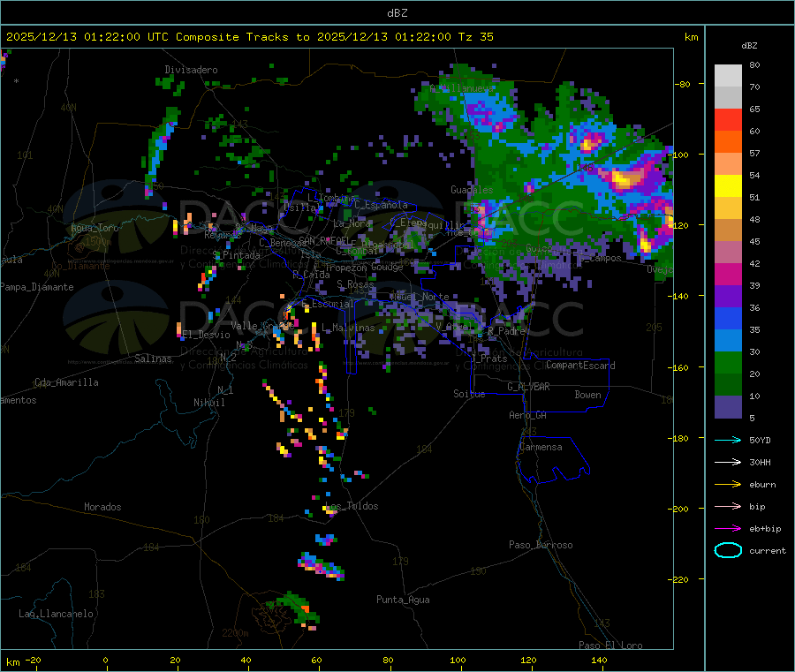Screen dimensions: 795x672
Task: Click the 50YD cyan arrow legend icon
Action: coord(728,440)
